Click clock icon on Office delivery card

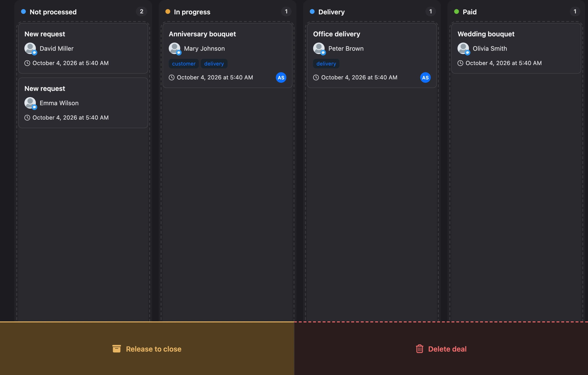tap(316, 77)
